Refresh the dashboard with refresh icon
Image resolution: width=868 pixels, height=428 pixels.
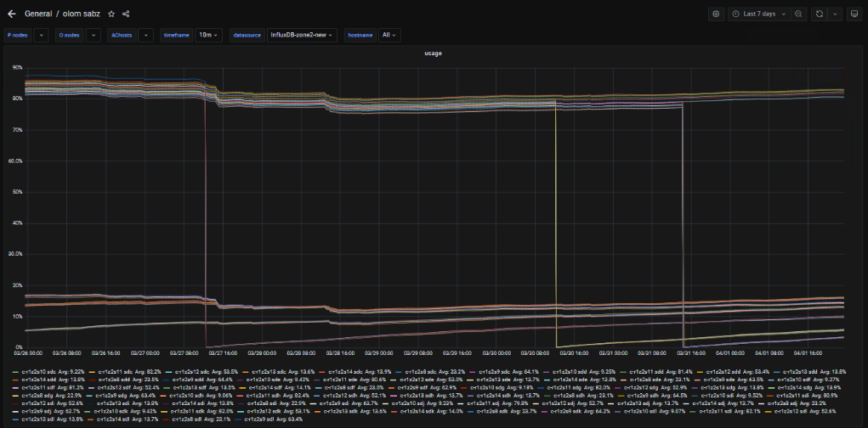820,14
